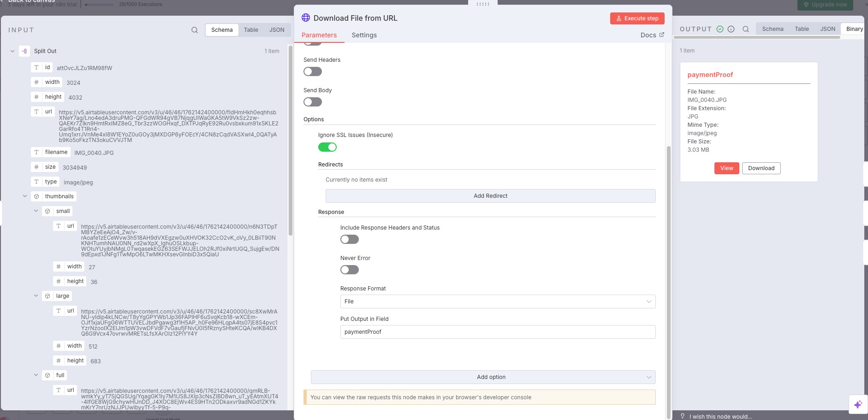The image size is (868, 420).
Task: Switch to the Settings tab
Action: (x=364, y=35)
